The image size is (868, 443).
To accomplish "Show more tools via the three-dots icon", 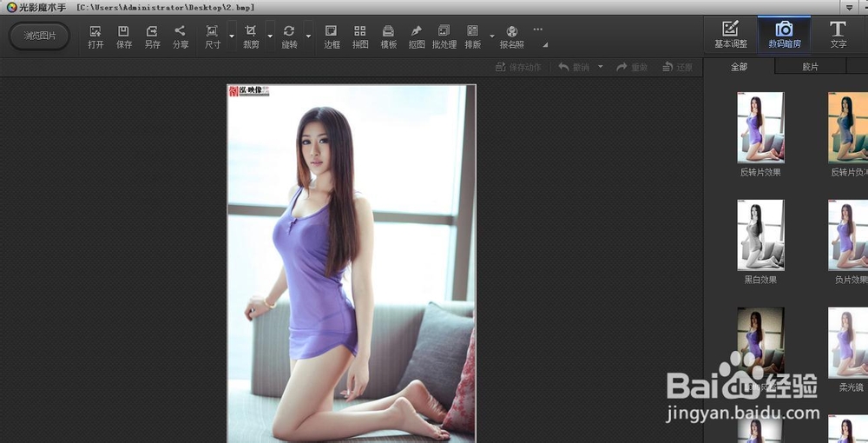I will 537,30.
